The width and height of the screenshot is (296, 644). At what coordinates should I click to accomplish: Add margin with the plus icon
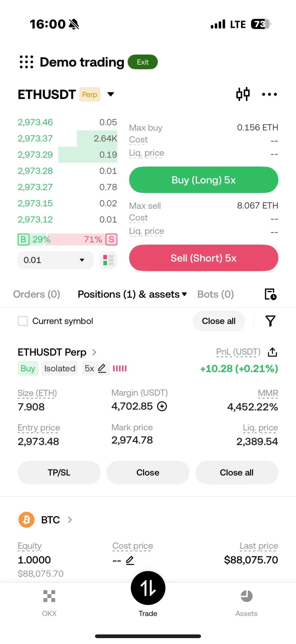(162, 406)
